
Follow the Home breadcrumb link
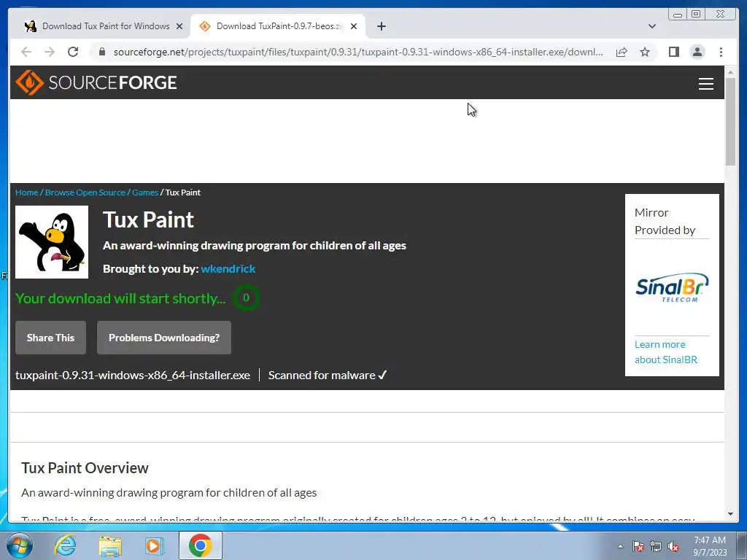pos(27,192)
